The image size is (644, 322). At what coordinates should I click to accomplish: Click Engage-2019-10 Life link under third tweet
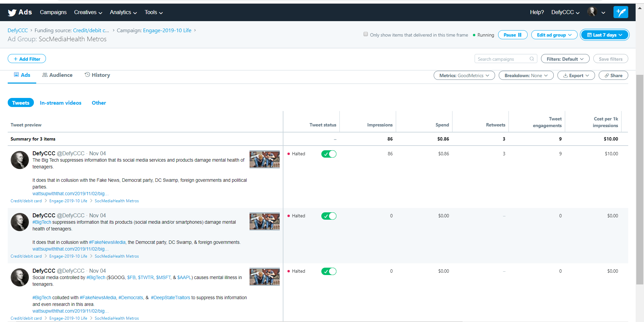click(68, 318)
